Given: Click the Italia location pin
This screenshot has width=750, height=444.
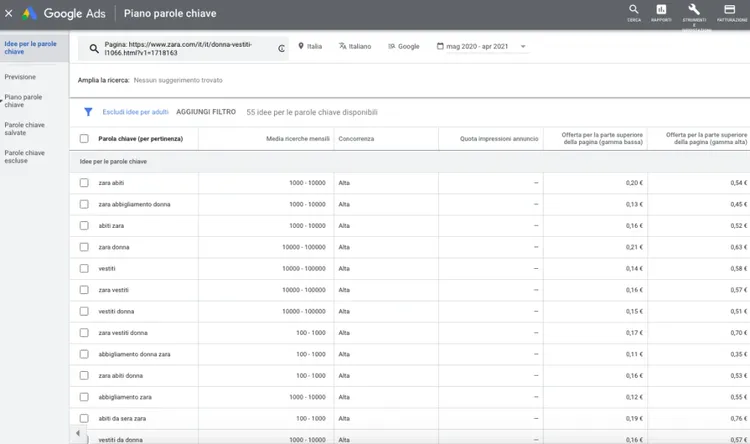Looking at the screenshot, I should pyautogui.click(x=301, y=46).
